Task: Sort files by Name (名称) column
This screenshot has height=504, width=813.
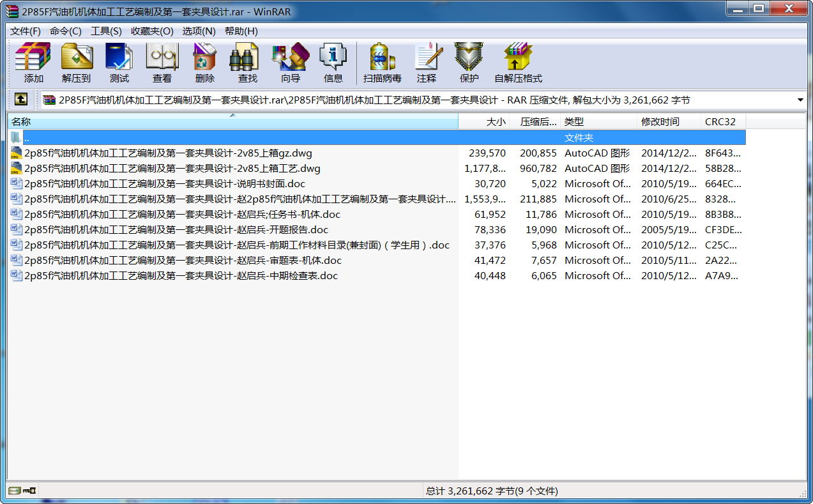Action: tap(232, 121)
